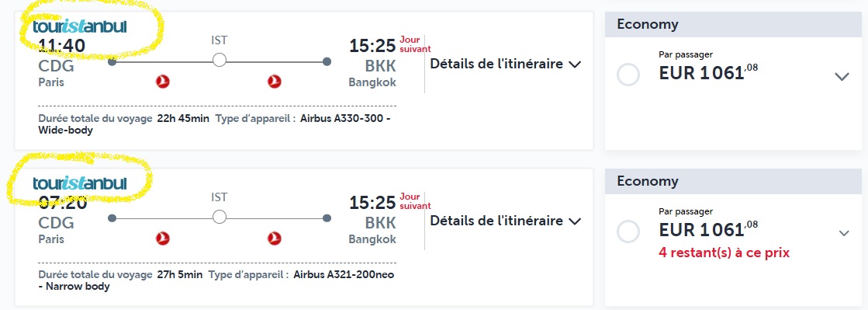Click the CDG departure dot on the 22h 45min flight
The image size is (868, 310).
[x=112, y=61]
